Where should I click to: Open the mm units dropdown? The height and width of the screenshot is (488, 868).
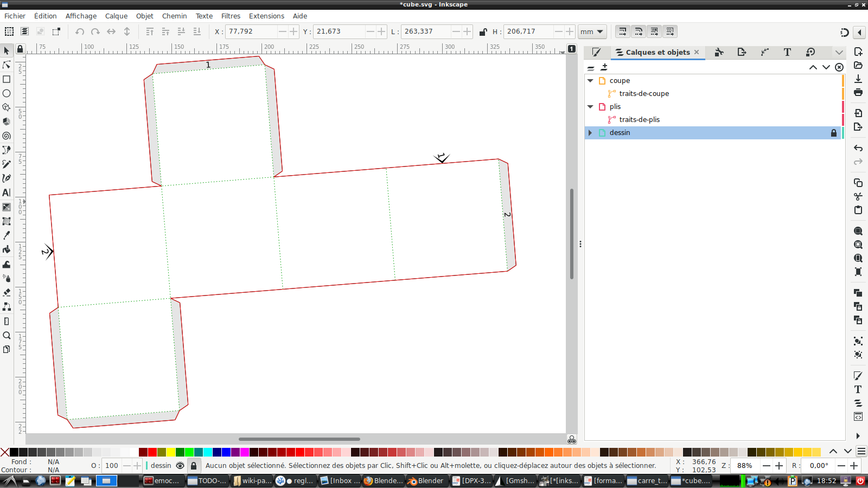coord(592,31)
